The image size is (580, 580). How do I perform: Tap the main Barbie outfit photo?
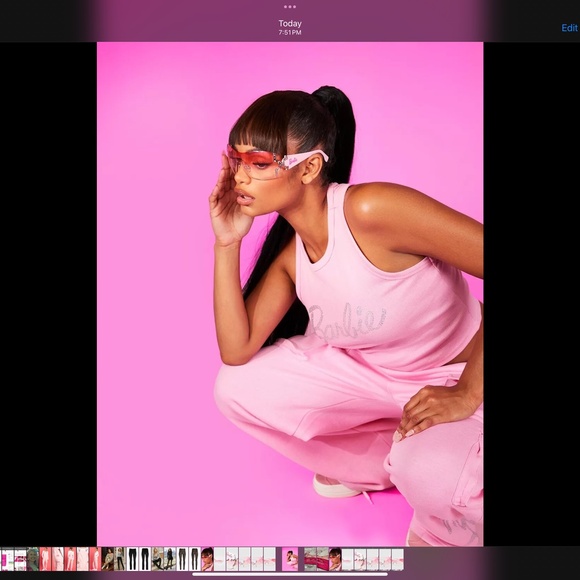290,294
